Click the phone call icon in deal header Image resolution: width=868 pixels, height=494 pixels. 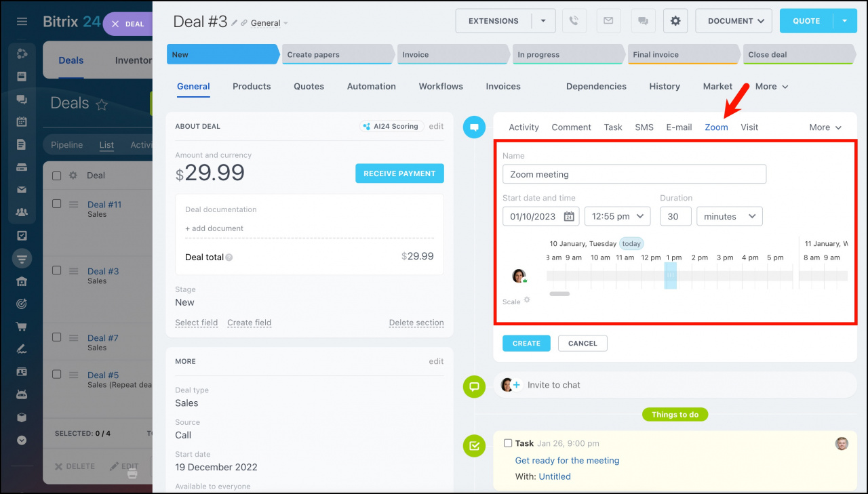tap(574, 21)
